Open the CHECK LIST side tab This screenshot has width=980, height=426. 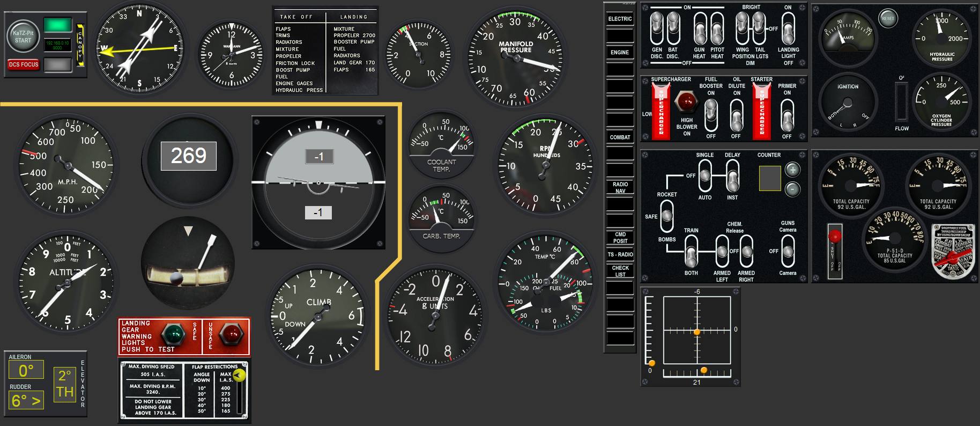(x=620, y=271)
